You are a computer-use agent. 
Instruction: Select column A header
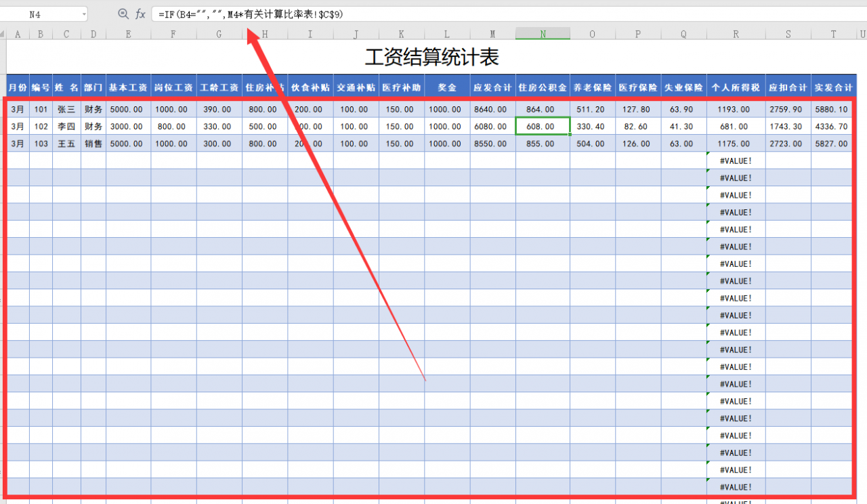click(x=17, y=33)
